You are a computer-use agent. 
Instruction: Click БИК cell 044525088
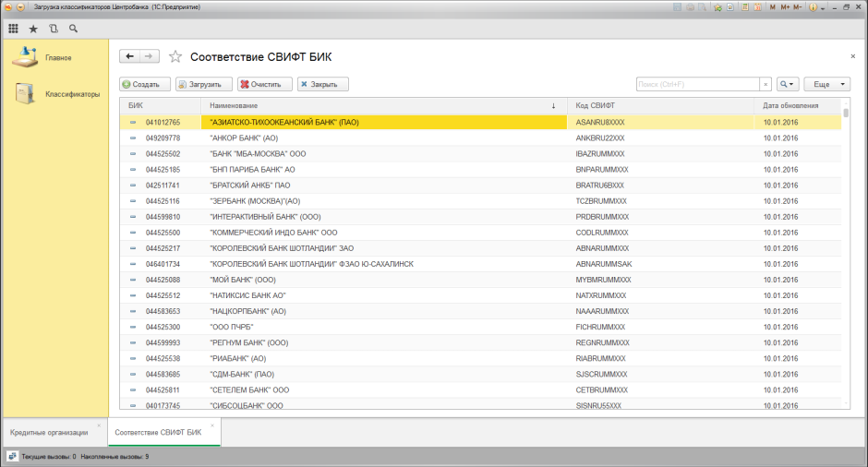pyautogui.click(x=163, y=280)
